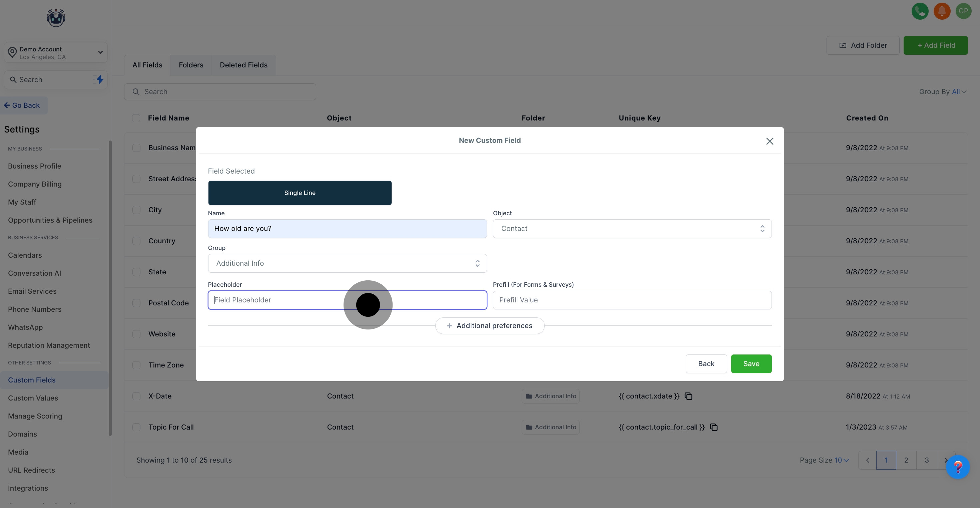This screenshot has width=980, height=508.
Task: Copy the contact.xdate unique key
Action: tap(688, 396)
